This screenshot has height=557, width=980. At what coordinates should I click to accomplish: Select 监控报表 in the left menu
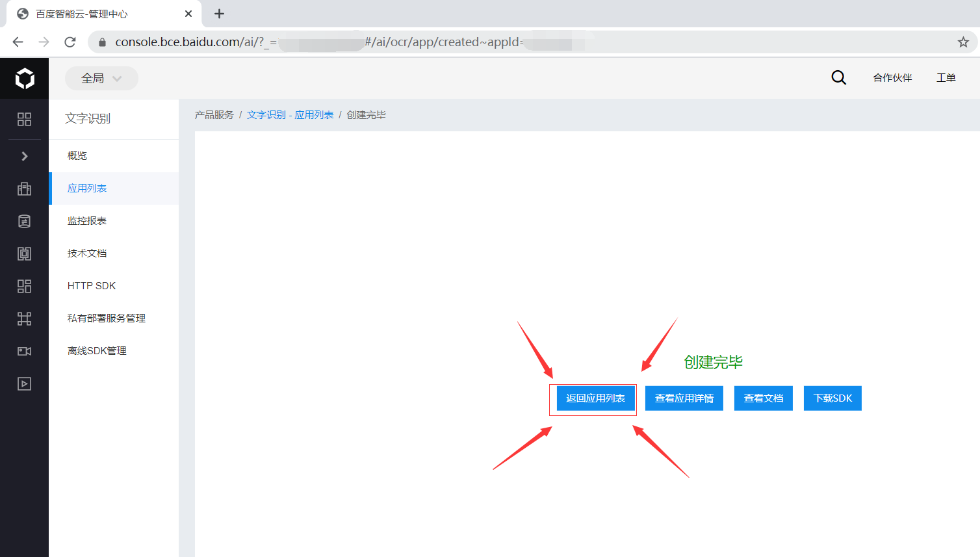[114, 221]
